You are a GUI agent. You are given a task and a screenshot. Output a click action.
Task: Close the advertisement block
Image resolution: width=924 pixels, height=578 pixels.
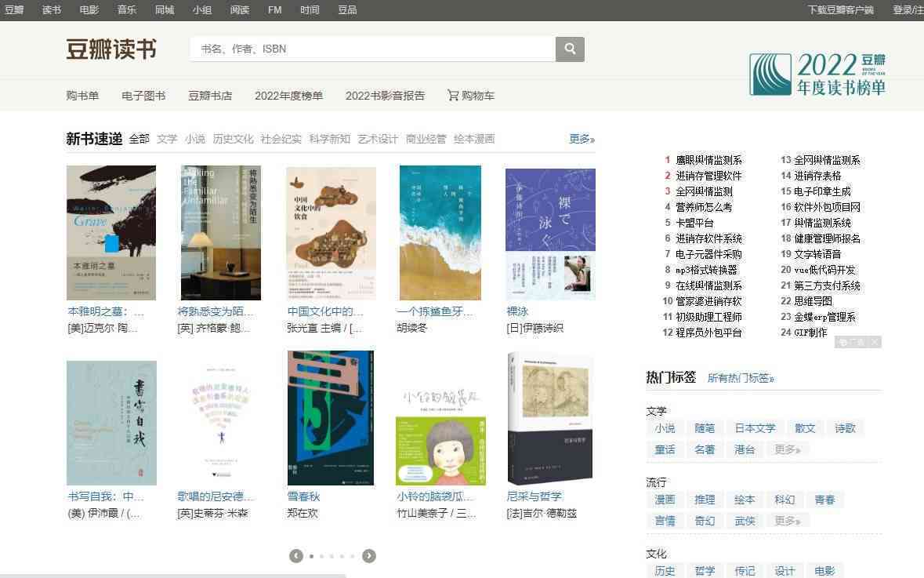pyautogui.click(x=875, y=342)
